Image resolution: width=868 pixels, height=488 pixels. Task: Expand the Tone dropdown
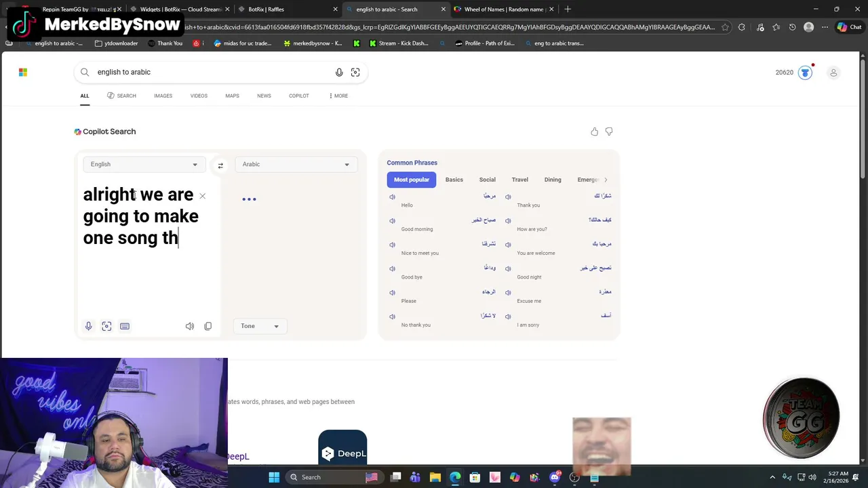click(260, 326)
